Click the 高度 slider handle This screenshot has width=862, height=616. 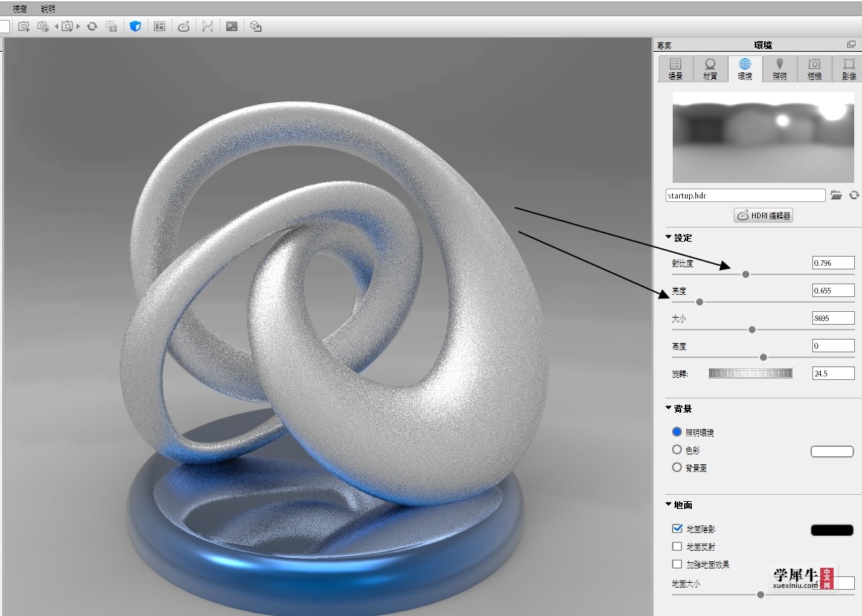click(763, 357)
